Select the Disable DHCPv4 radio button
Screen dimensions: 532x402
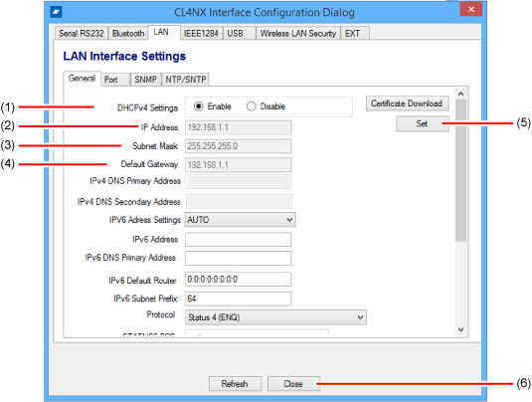251,106
